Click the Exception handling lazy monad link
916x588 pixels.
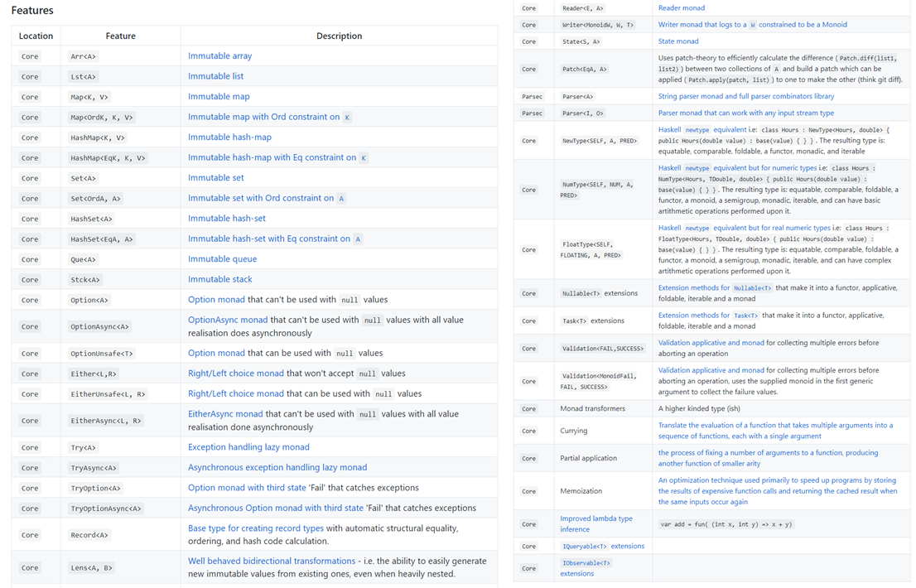248,446
